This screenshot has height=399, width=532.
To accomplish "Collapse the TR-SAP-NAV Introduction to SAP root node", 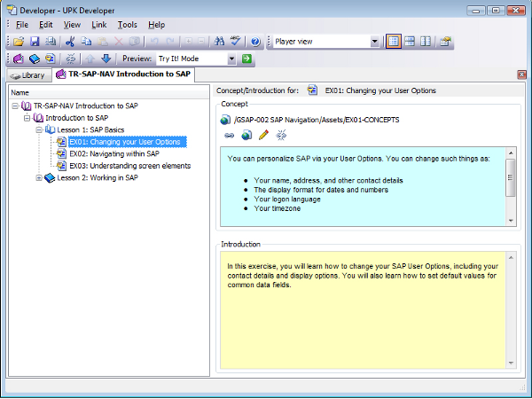I will pos(15,106).
